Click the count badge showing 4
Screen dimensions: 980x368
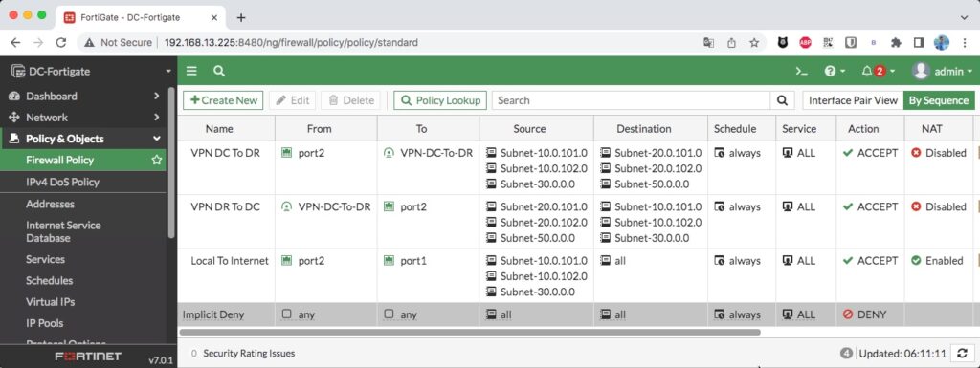point(846,353)
